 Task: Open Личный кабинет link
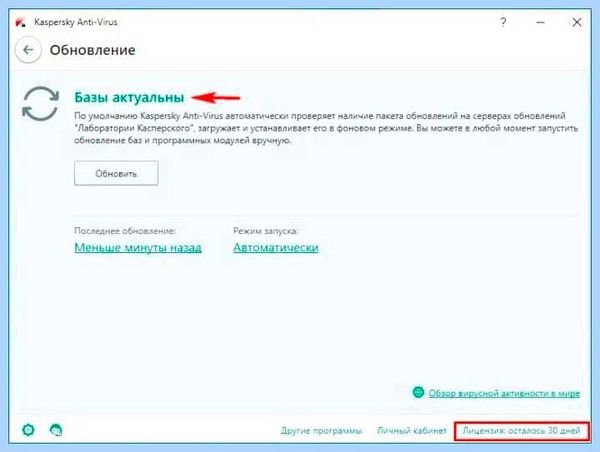(x=412, y=431)
